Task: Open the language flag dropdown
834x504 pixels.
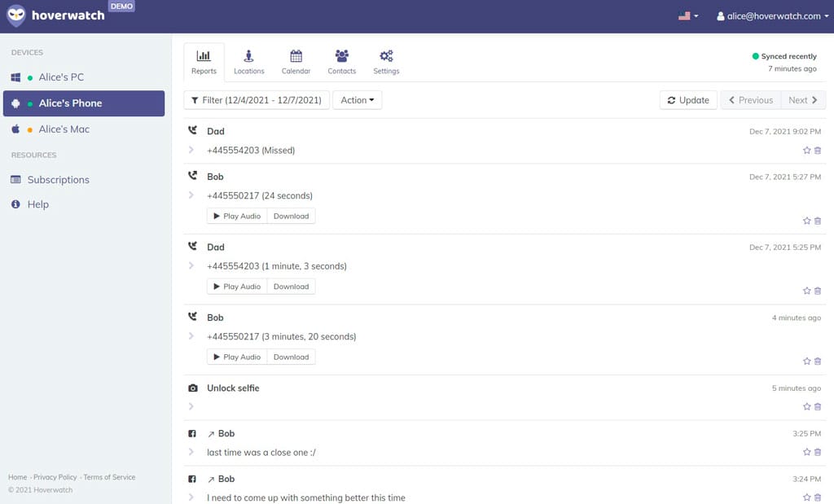Action: click(x=688, y=15)
